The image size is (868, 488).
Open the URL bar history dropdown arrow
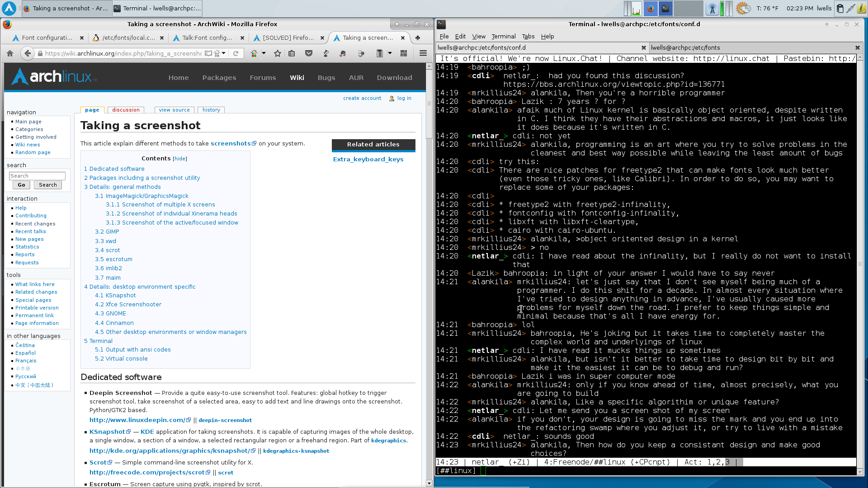[x=224, y=53]
